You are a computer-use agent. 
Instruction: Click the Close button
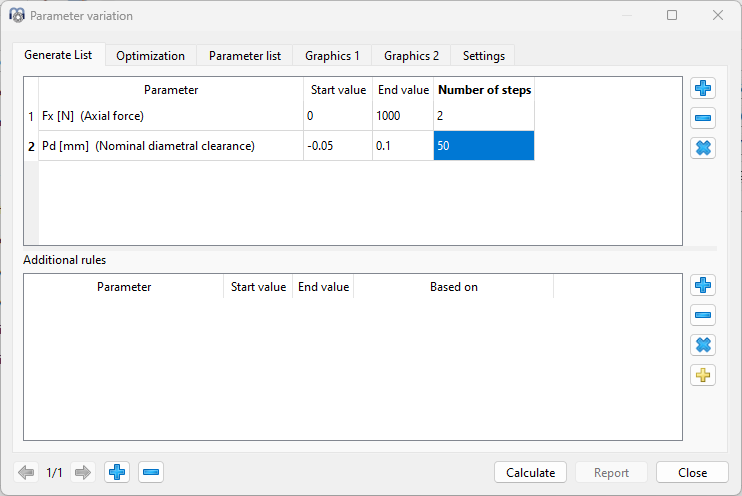(x=692, y=472)
